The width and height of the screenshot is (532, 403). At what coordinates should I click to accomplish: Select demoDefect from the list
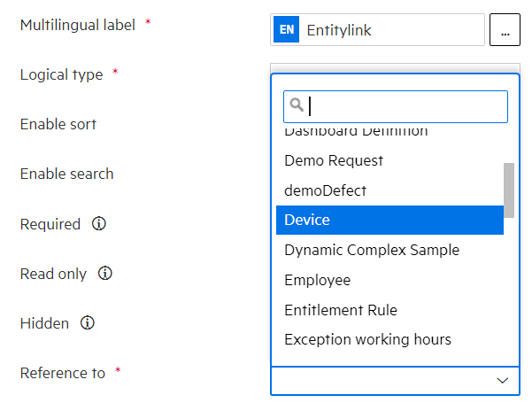[x=389, y=190]
